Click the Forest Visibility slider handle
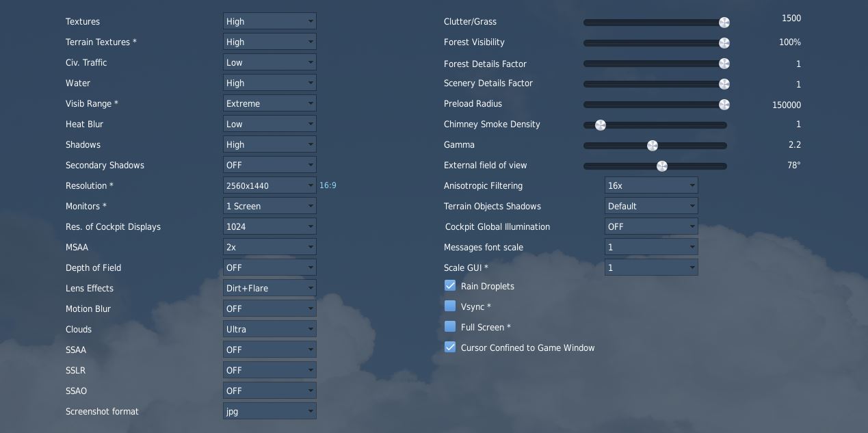The width and height of the screenshot is (868, 433). tap(724, 43)
